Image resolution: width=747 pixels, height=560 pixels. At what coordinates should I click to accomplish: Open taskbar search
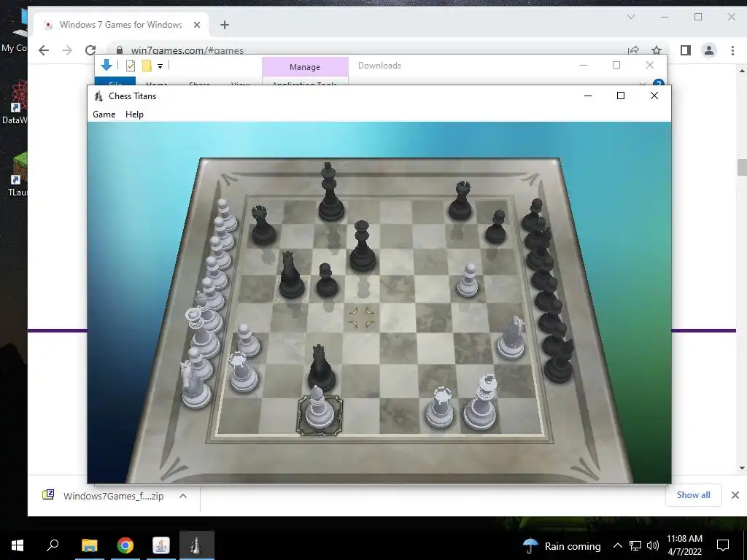pos(53,545)
